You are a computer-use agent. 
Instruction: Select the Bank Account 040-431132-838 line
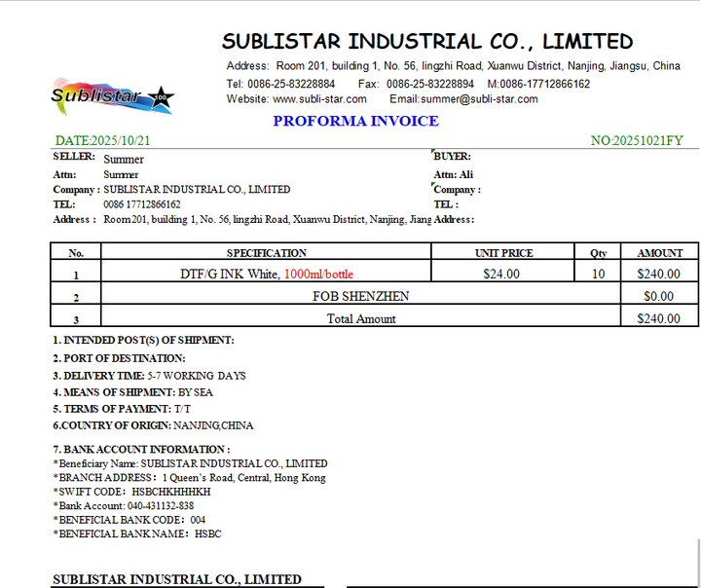123,506
